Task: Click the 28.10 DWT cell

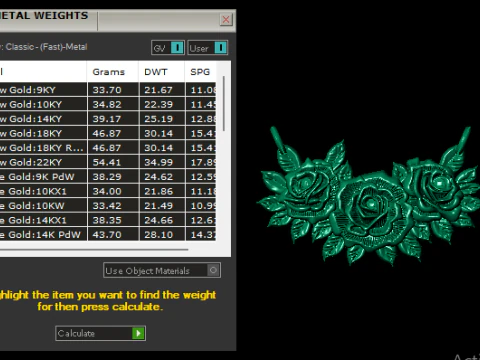Action: (162, 234)
